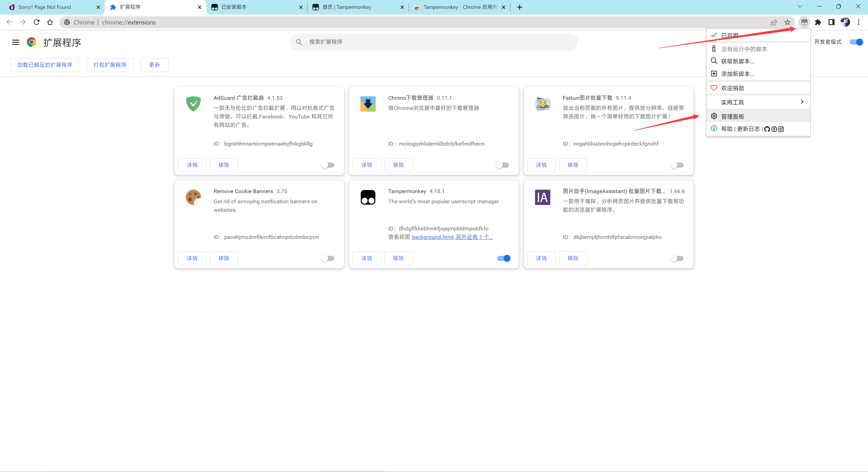Switch to the 已安装脚本 tab
868x472 pixels.
pyautogui.click(x=257, y=7)
